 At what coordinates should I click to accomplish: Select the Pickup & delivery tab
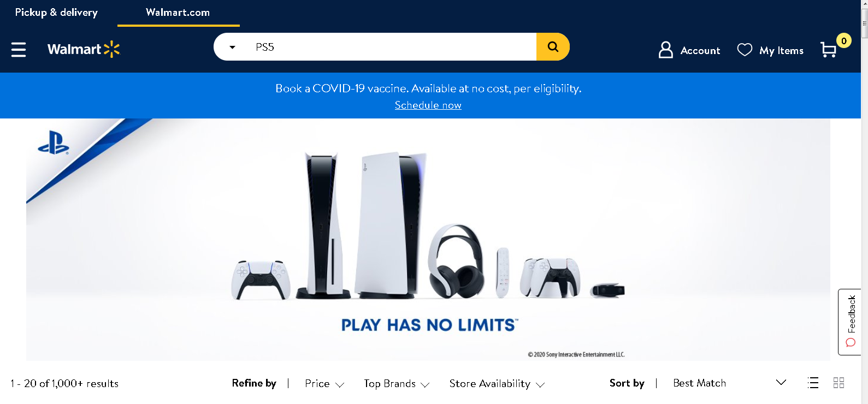[x=56, y=13]
